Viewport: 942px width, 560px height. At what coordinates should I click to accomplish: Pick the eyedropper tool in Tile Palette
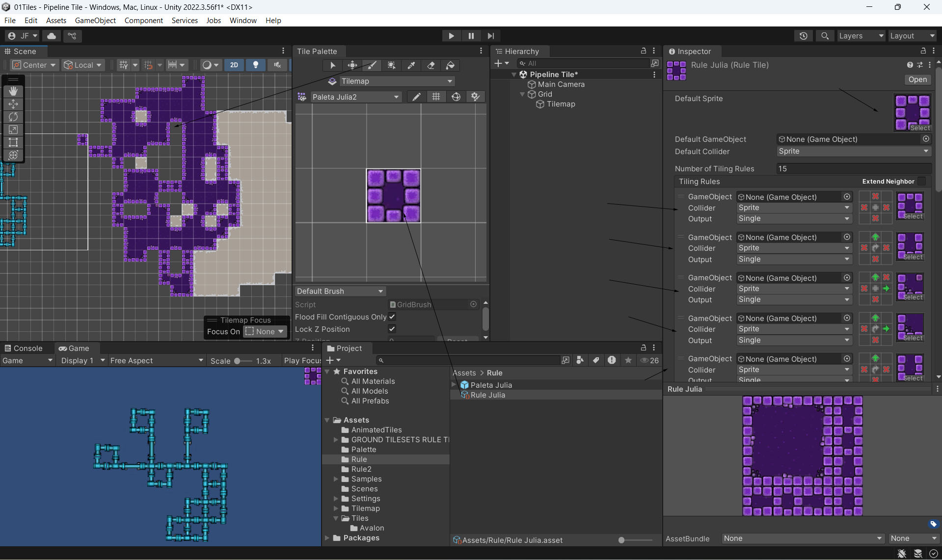411,65
